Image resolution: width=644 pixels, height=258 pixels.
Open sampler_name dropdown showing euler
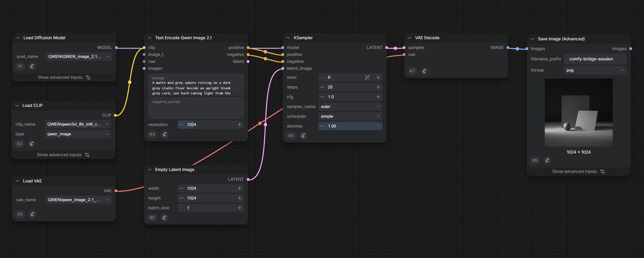pyautogui.click(x=350, y=106)
